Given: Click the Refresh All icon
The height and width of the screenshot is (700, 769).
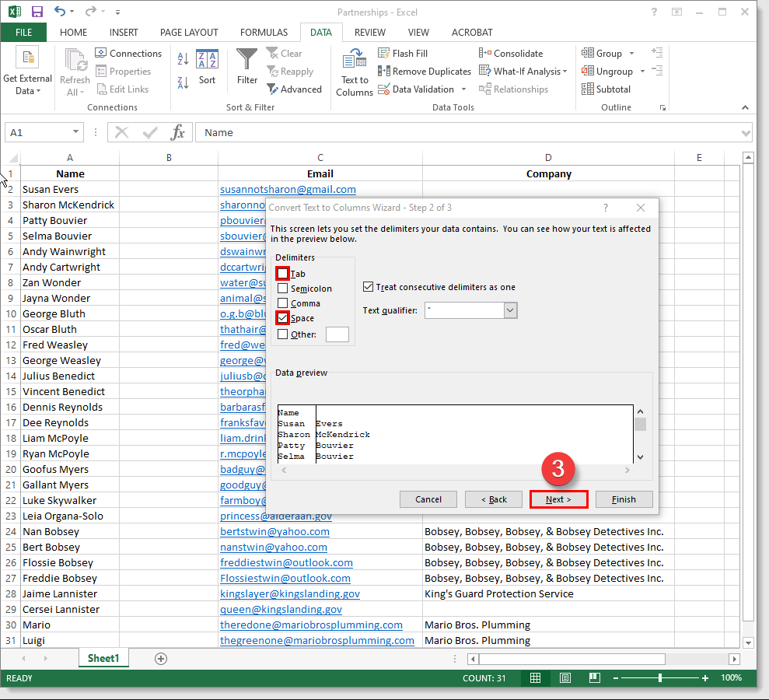Looking at the screenshot, I should [x=75, y=72].
